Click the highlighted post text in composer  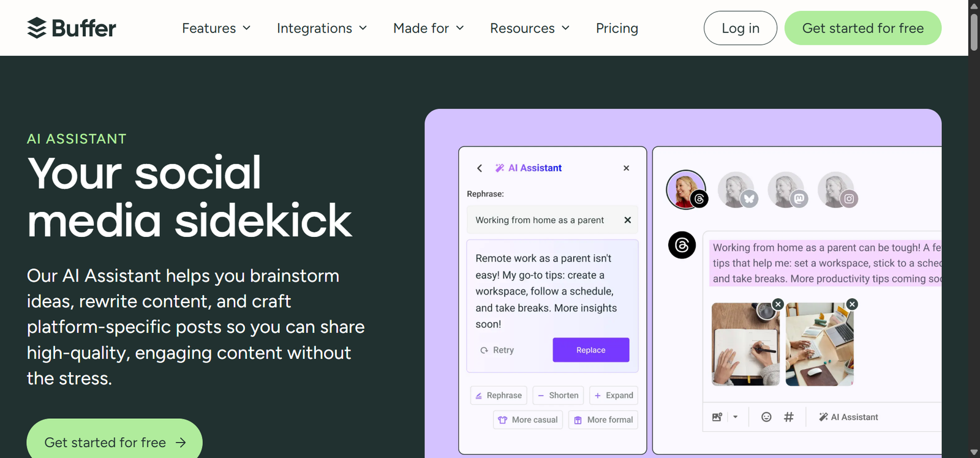tap(826, 263)
